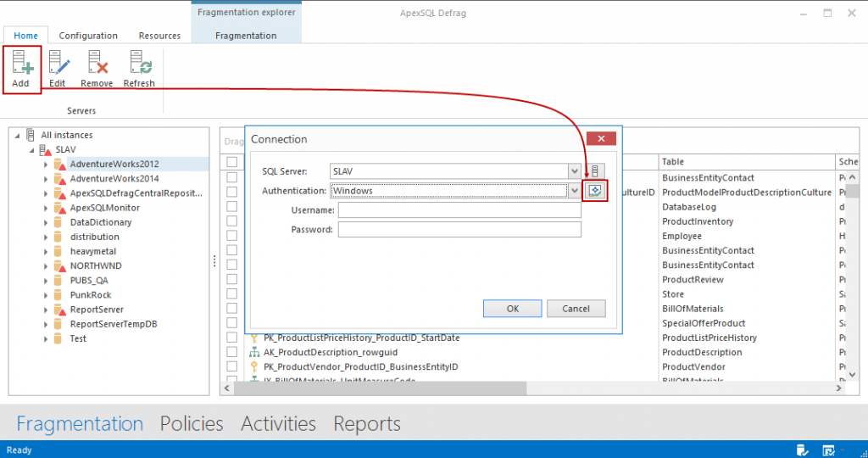Screen dimensions: 868x458
Task: Switch to the Configuration ribbon tab
Action: click(88, 36)
